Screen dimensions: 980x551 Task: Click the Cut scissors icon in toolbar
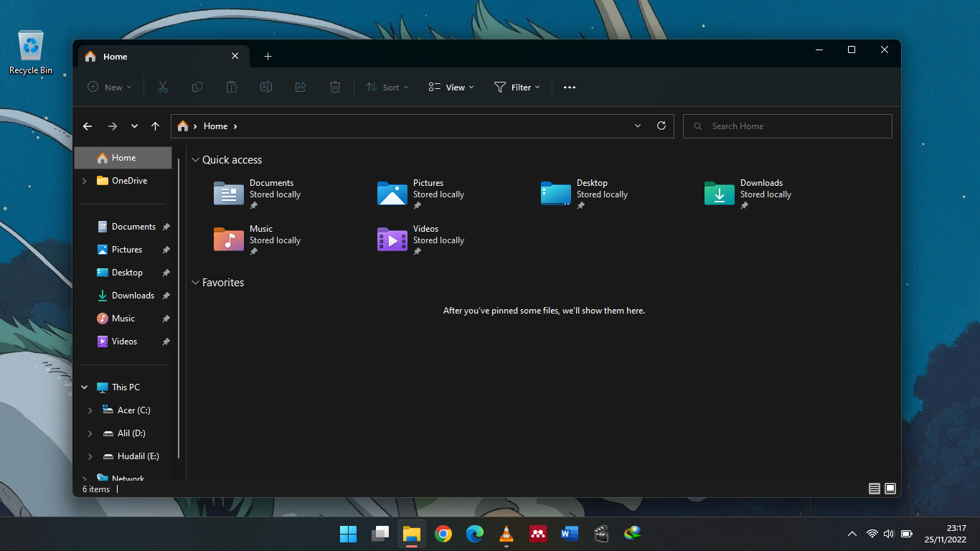click(163, 87)
